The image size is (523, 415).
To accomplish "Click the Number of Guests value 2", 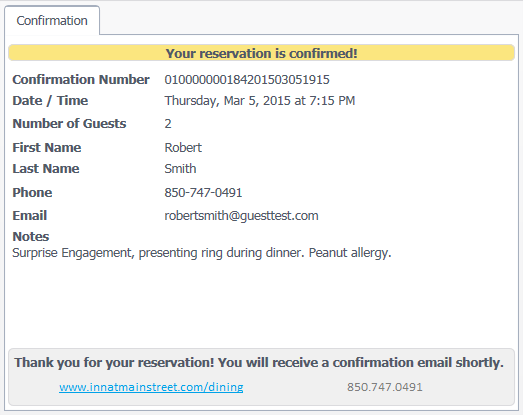I will [168, 124].
